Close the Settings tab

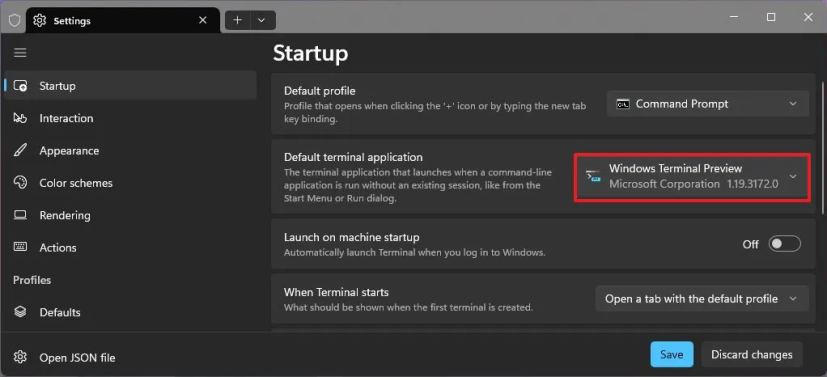[203, 21]
